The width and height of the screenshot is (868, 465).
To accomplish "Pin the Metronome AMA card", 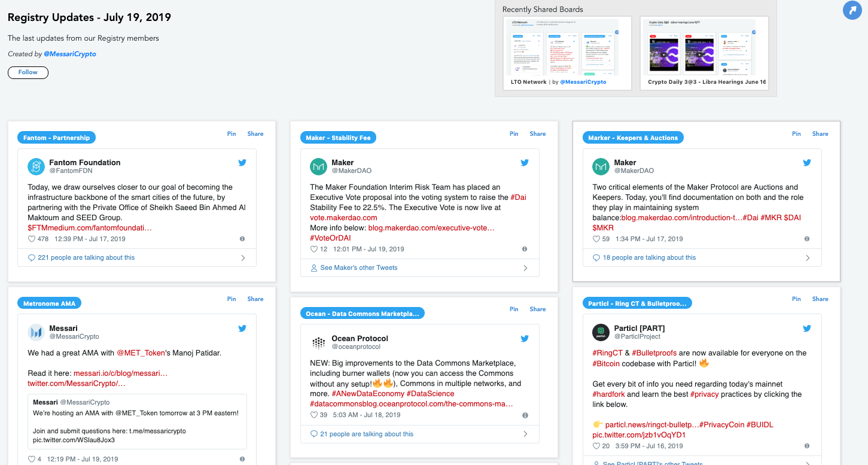I will (232, 299).
